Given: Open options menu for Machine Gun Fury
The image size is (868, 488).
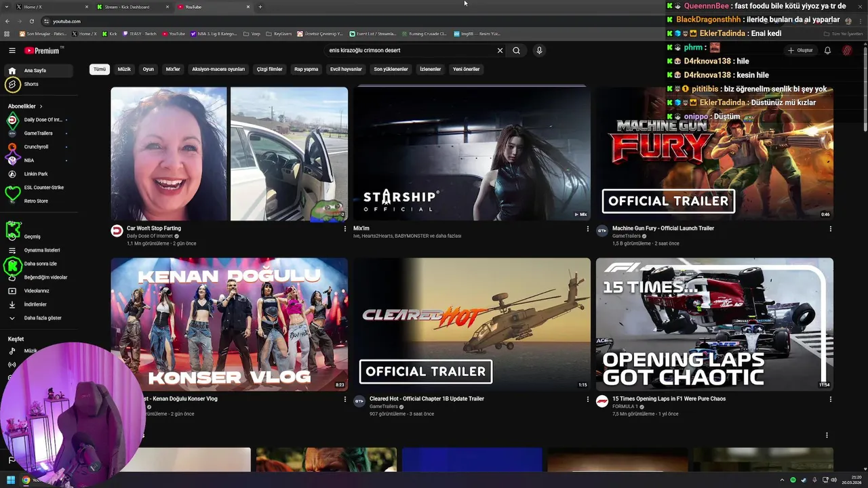Looking at the screenshot, I should (x=830, y=229).
